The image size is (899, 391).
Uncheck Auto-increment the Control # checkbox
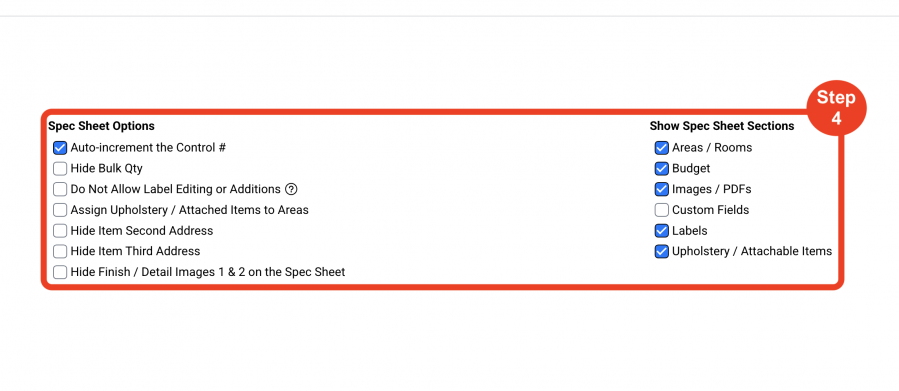click(60, 148)
